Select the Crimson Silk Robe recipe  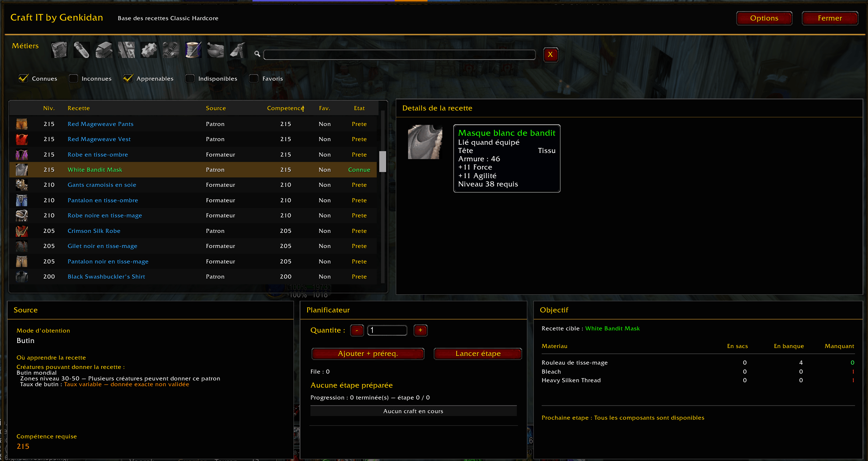[x=94, y=231]
